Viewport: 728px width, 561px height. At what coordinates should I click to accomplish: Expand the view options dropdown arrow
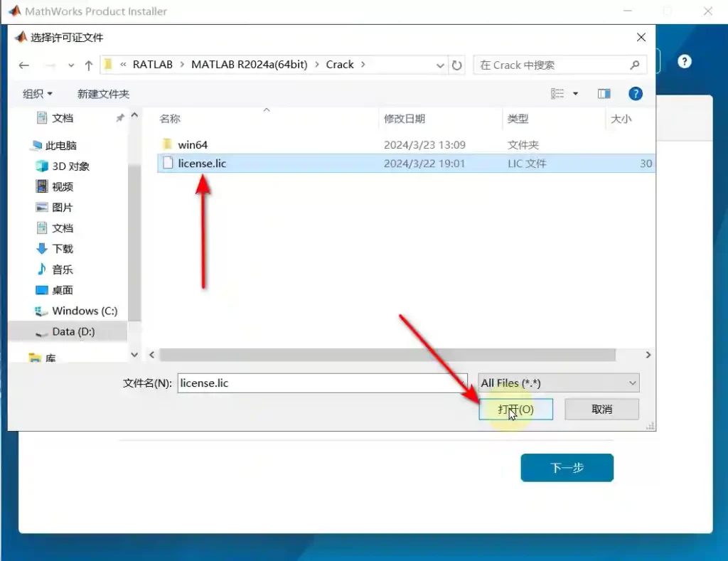click(576, 94)
